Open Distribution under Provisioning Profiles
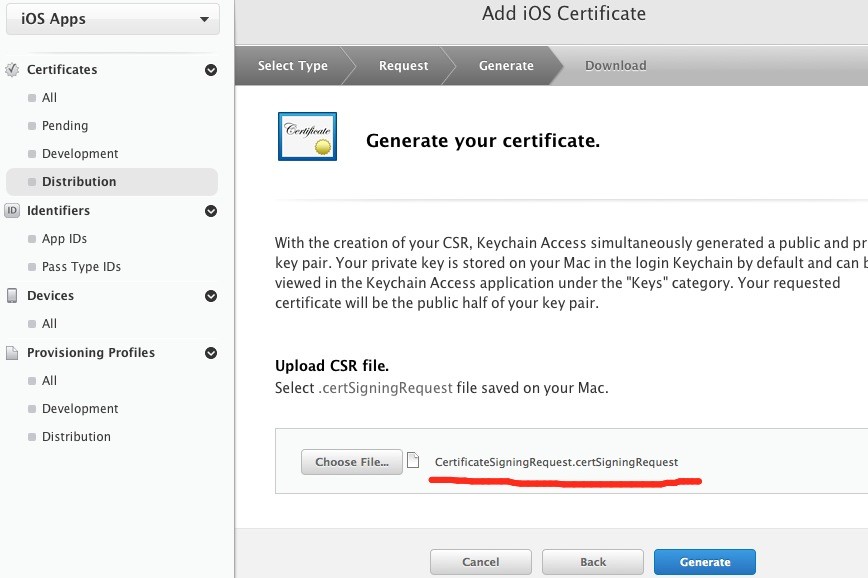Viewport: 868px width, 578px height. 76,436
